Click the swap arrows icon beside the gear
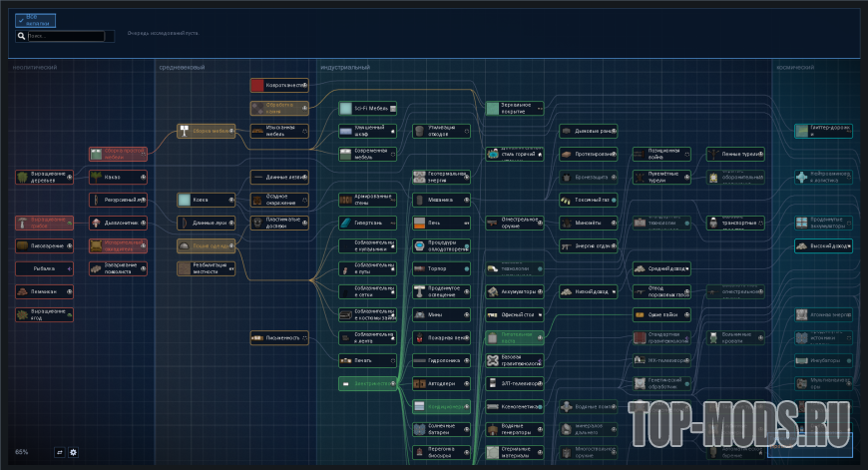Screen dimensions: 868x470 (x=60, y=452)
